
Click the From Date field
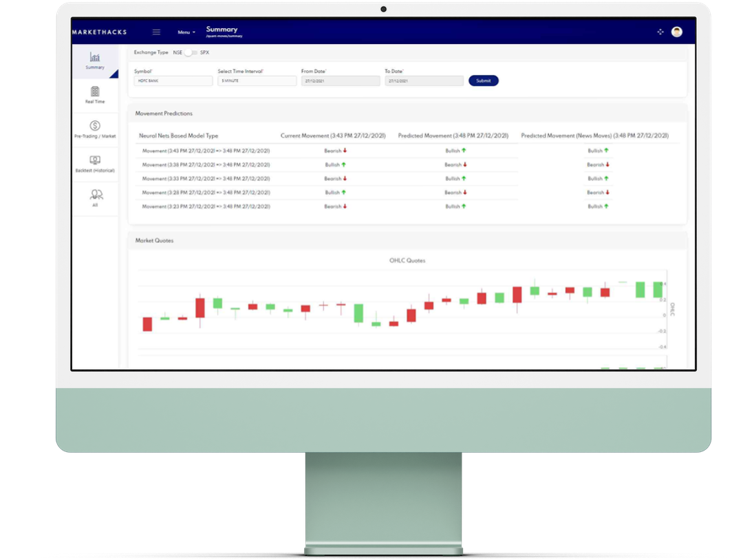(x=341, y=81)
